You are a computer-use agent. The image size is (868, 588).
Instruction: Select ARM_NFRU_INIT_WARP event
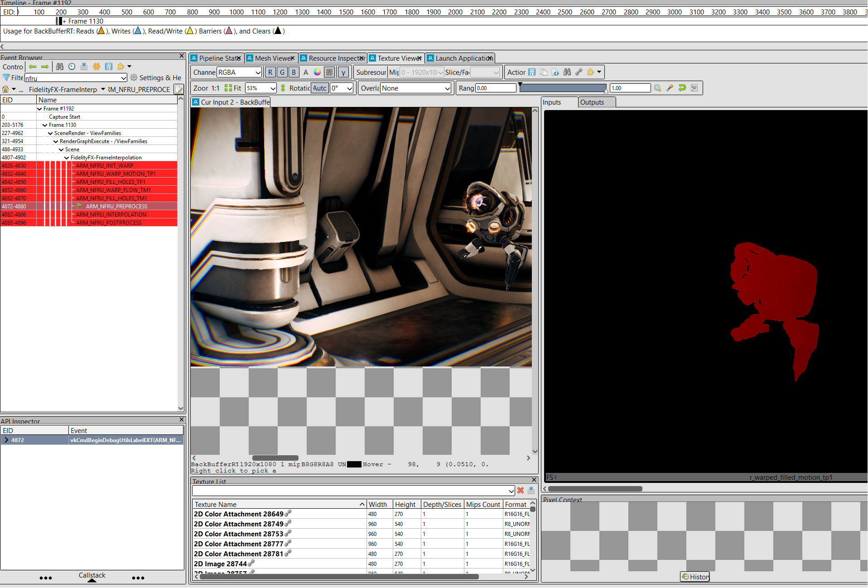click(x=105, y=166)
